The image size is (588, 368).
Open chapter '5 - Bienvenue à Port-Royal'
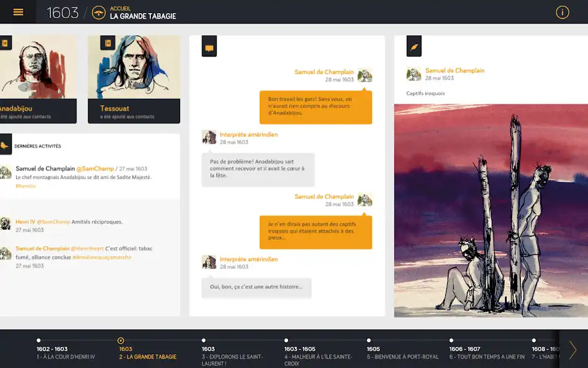pos(402,357)
